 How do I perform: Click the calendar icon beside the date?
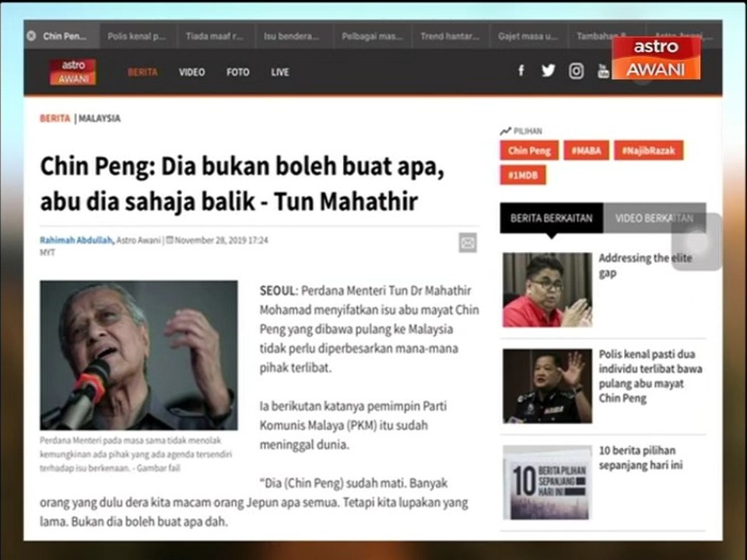click(169, 240)
